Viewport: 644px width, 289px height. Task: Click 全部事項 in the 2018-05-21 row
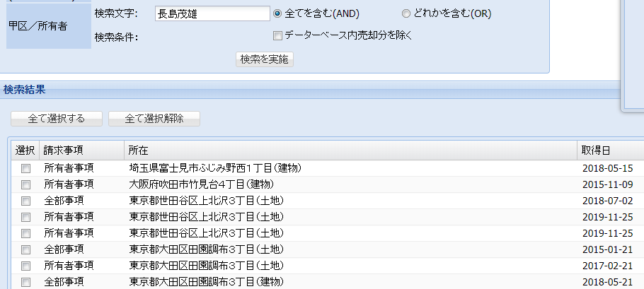[x=64, y=282]
